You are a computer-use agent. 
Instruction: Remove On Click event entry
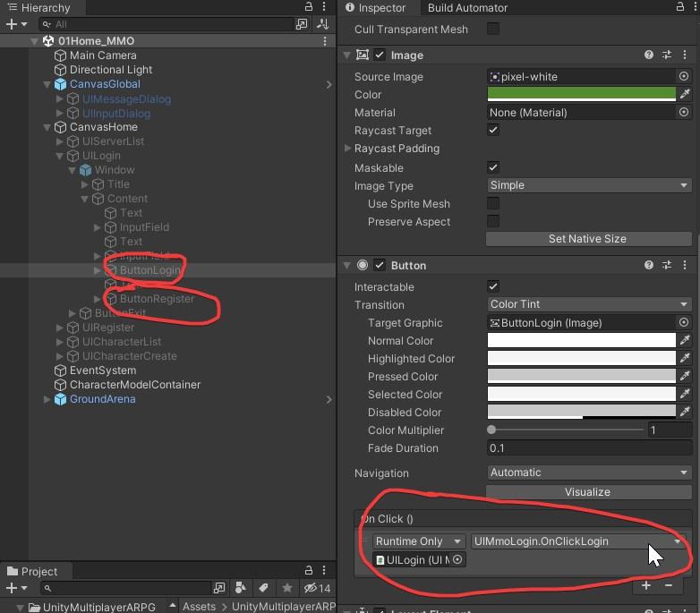click(669, 585)
